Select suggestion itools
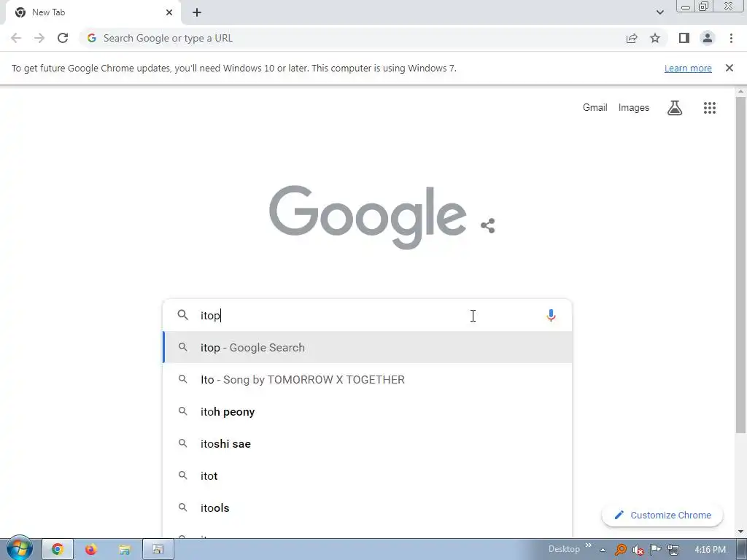This screenshot has width=747, height=560. tap(368, 508)
